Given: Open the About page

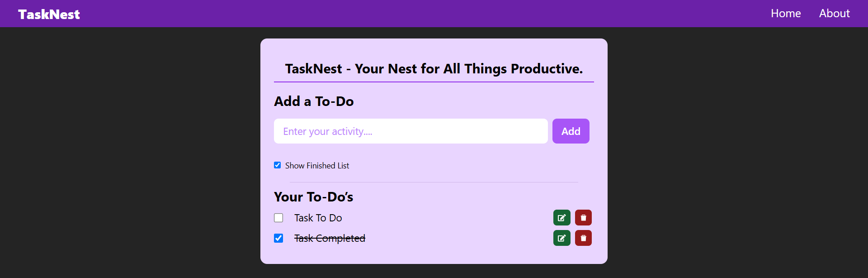Looking at the screenshot, I should pyautogui.click(x=834, y=13).
